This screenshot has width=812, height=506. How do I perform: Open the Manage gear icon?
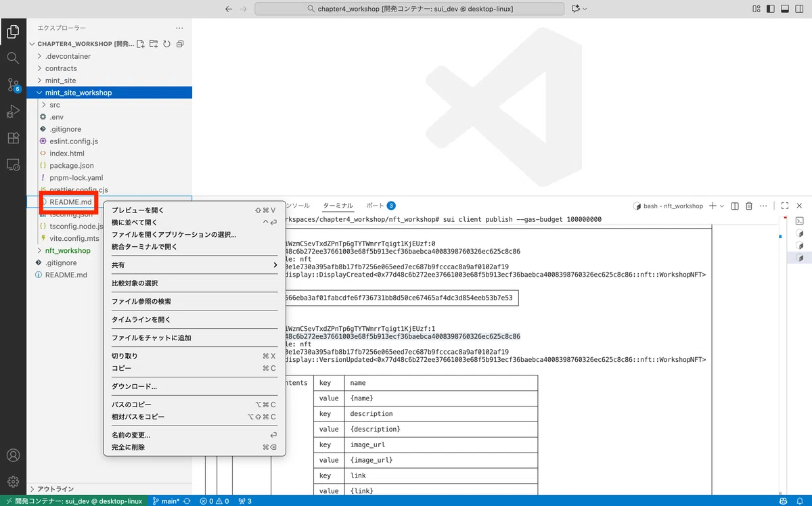click(x=13, y=482)
